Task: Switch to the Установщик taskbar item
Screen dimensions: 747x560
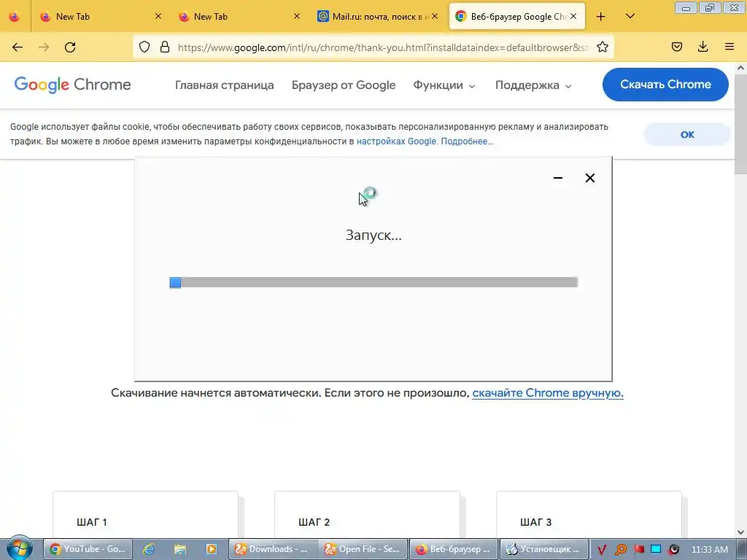Action: click(x=544, y=549)
